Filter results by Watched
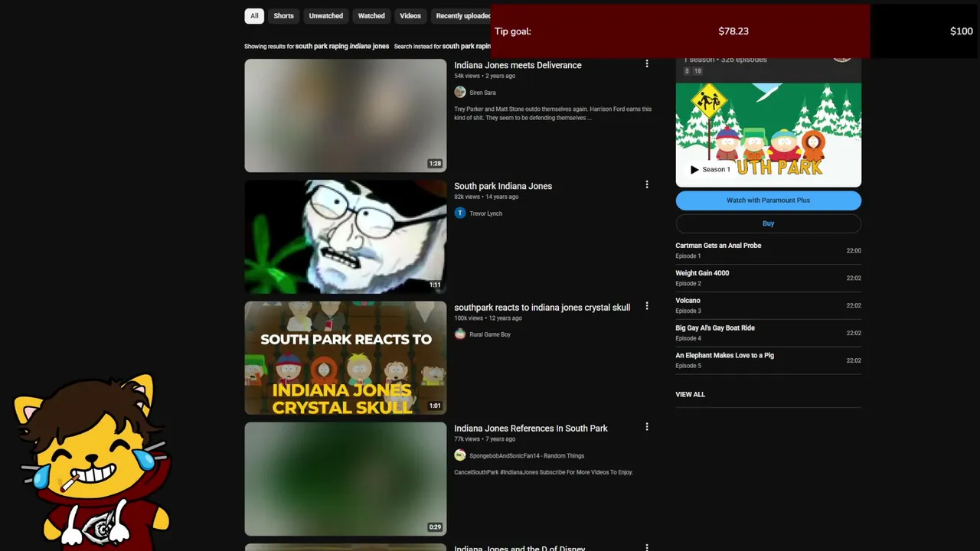 371,16
